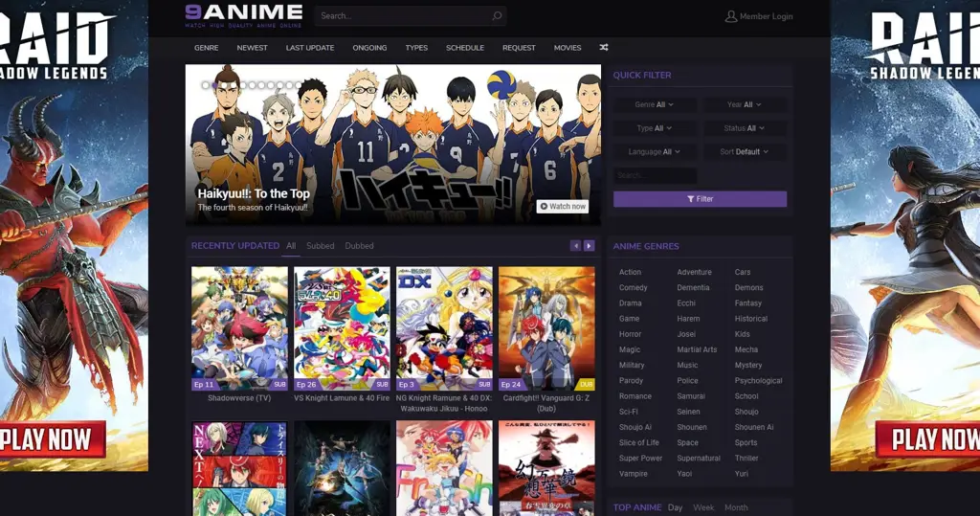Open Cardfight!! Vanguard G: Z thumbnail
The image size is (980, 516).
(546, 328)
